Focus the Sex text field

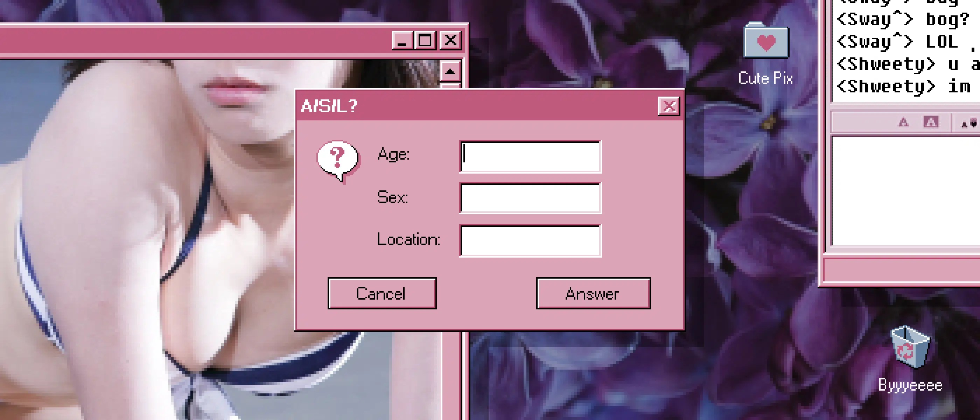click(x=530, y=198)
